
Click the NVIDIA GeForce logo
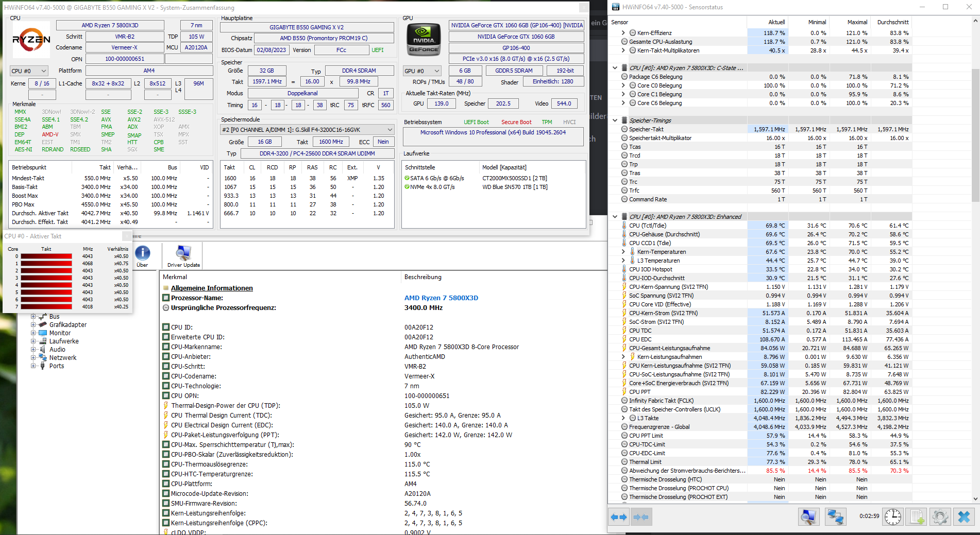point(425,40)
